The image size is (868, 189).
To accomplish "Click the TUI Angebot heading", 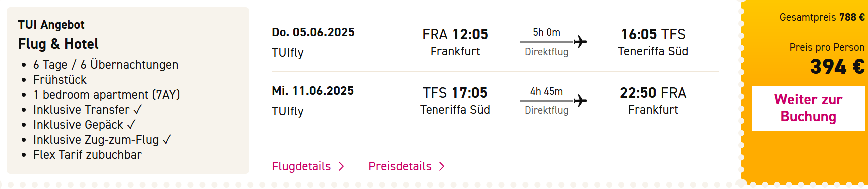I will point(51,25).
